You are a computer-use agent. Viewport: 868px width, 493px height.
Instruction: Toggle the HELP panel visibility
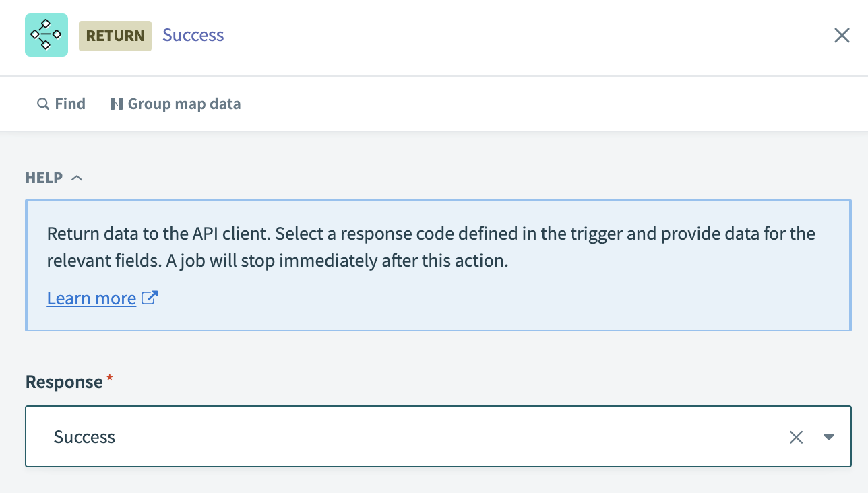[76, 177]
